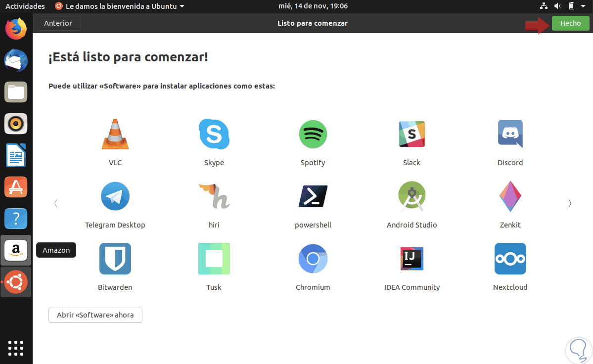Click the Slack app icon
593x364 pixels.
click(411, 134)
